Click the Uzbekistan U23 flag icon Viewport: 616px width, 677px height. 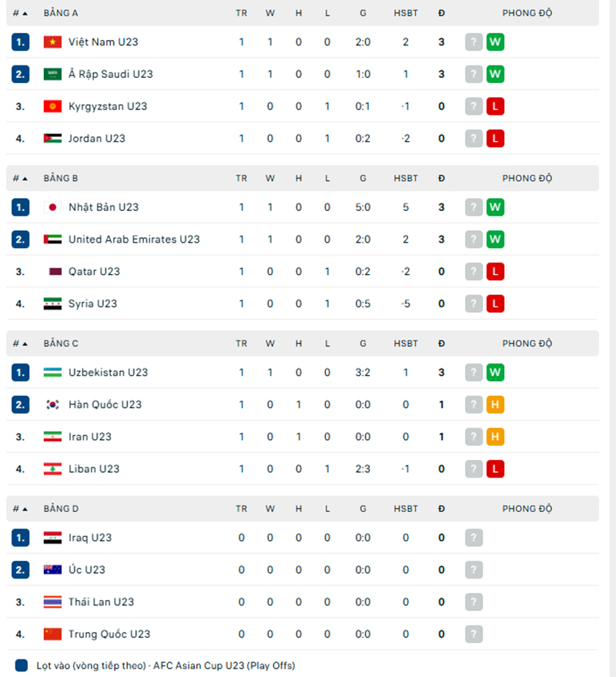[x=52, y=373]
